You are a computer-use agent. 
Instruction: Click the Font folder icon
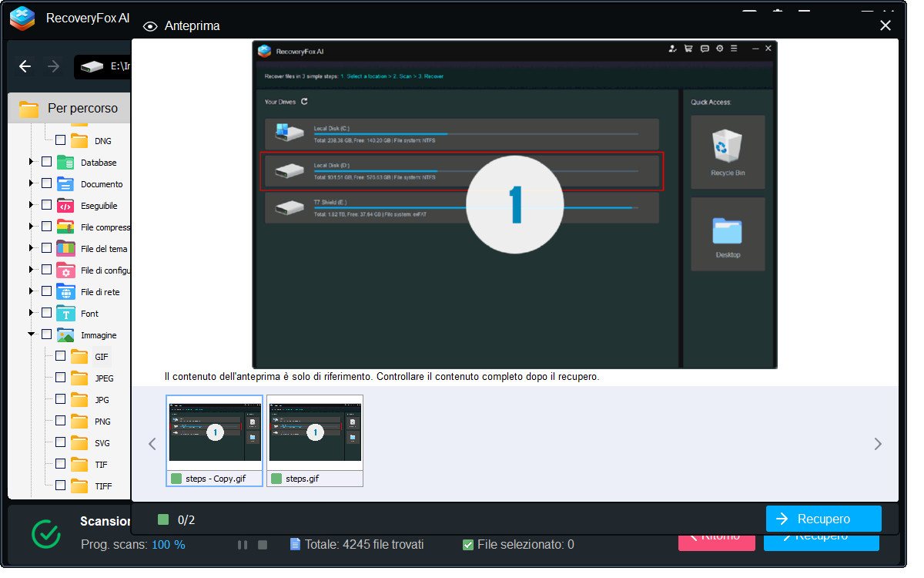coord(65,314)
